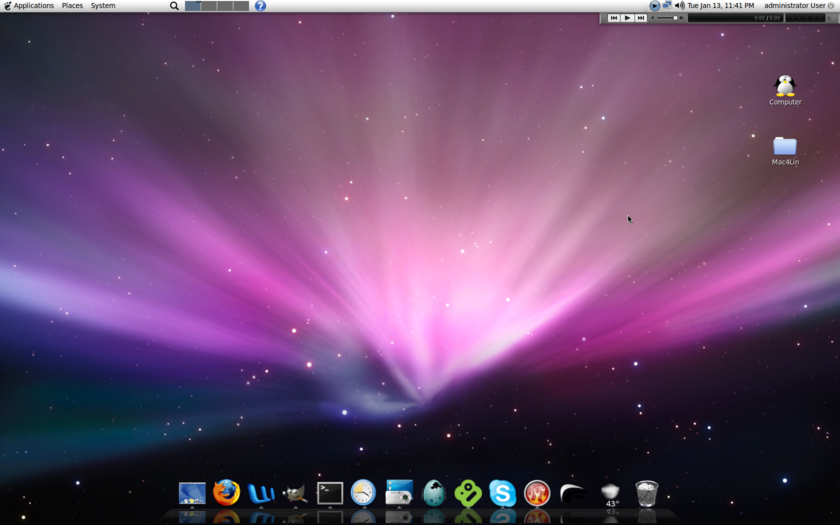This screenshot has width=840, height=525.
Task: Click the round blue play icon in top panel
Action: click(655, 5)
